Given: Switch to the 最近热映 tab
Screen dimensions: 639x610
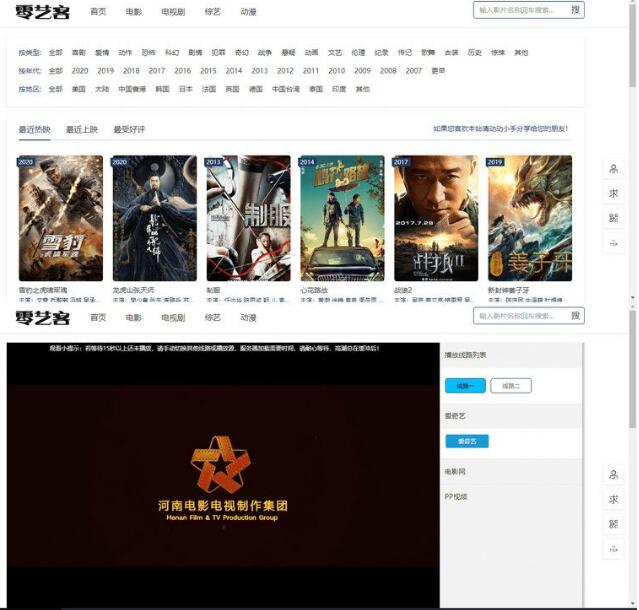Looking at the screenshot, I should 34,130.
